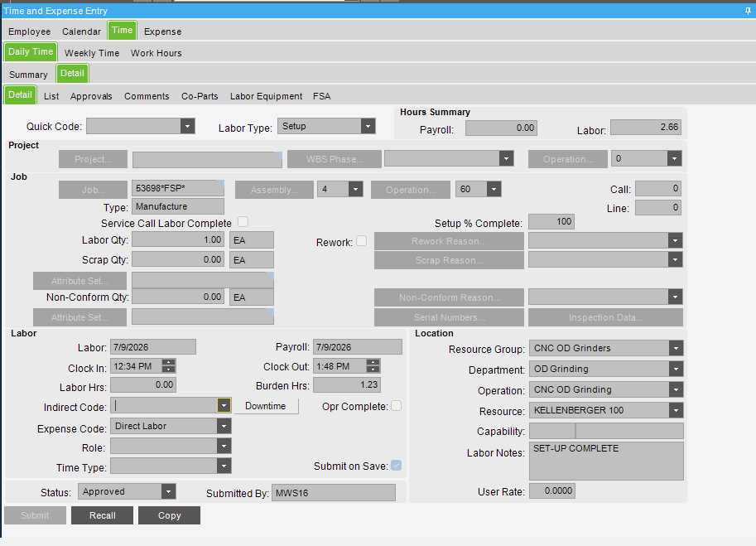Click in the Labor Notes text area

(x=606, y=461)
